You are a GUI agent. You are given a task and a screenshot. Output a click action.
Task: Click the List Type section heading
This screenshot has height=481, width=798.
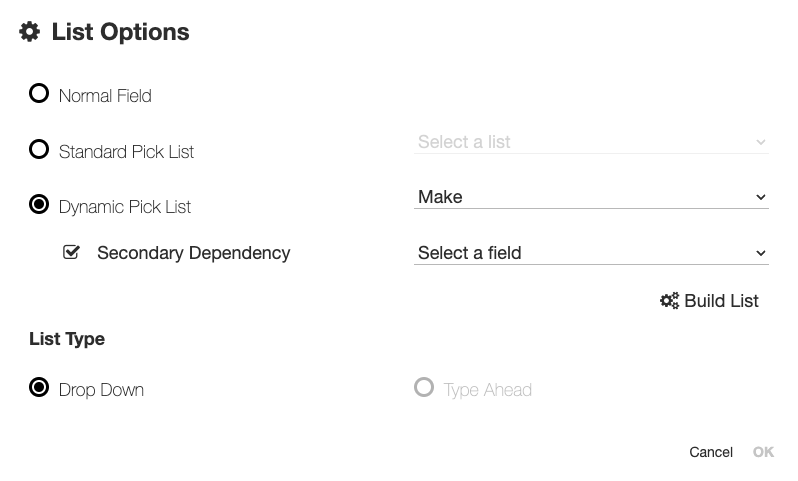coord(67,339)
